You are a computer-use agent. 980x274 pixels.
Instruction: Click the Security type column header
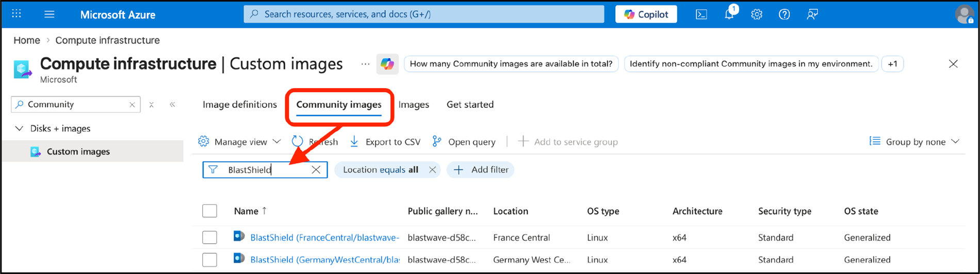(785, 211)
